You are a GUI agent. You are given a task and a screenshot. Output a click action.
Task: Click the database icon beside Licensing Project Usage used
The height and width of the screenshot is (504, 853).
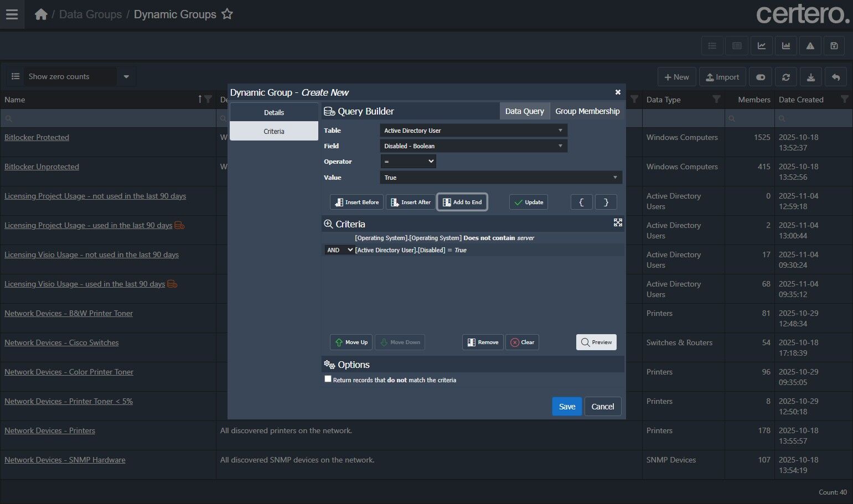179,226
